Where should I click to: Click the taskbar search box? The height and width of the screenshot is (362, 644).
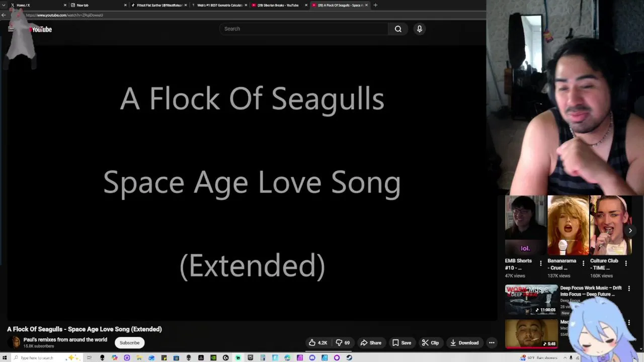47,357
